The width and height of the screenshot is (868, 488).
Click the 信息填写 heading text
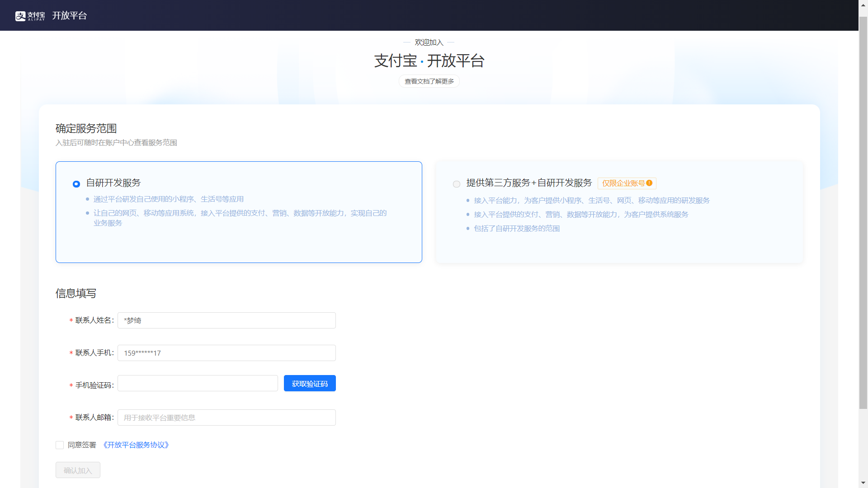76,293
